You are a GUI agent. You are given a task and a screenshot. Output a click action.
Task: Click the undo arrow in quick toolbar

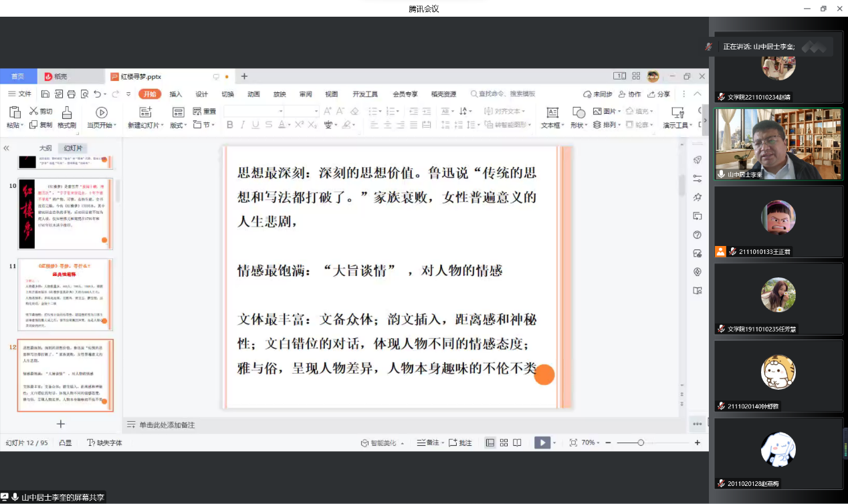tap(98, 94)
